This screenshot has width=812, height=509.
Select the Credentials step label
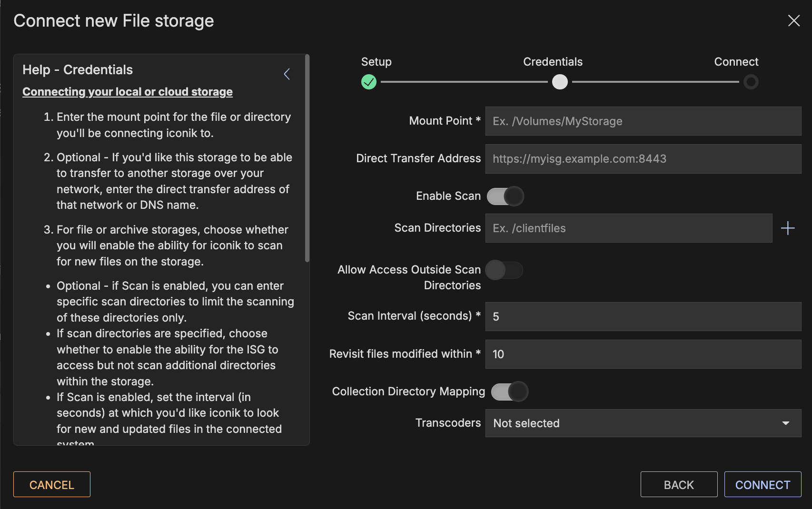point(553,62)
